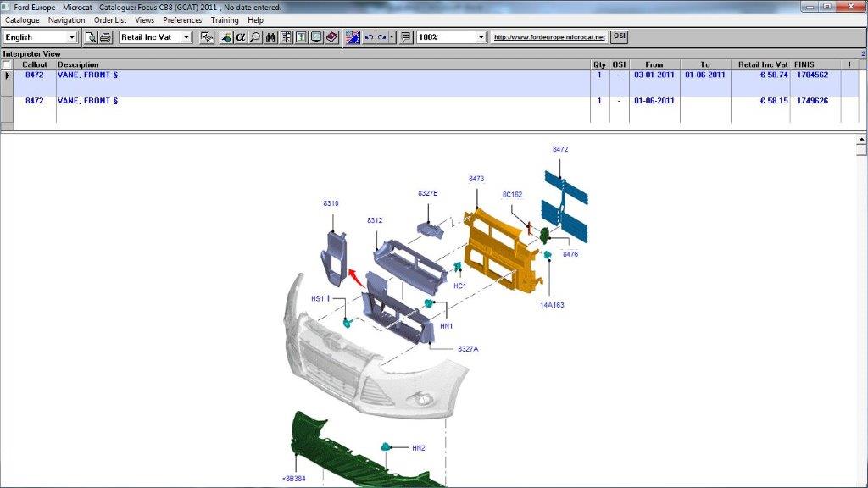Click callout 8473 in the parts diagram
Viewport: 868px width, 488px height.
[x=476, y=180]
